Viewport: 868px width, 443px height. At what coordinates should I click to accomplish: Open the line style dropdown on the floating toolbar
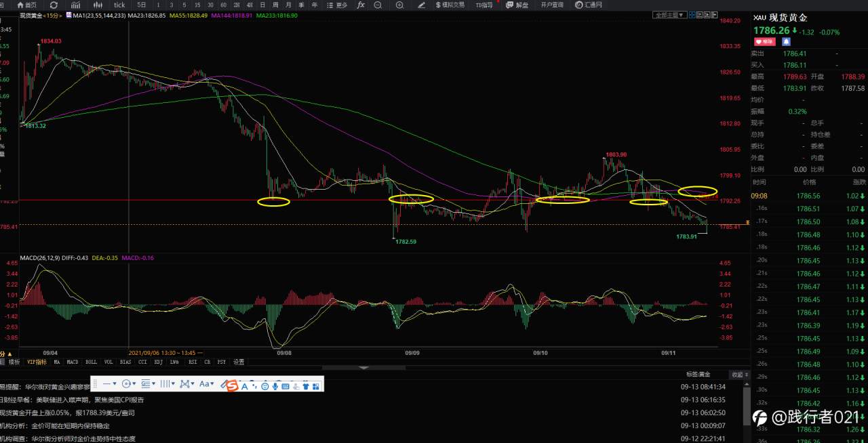[x=110, y=383]
